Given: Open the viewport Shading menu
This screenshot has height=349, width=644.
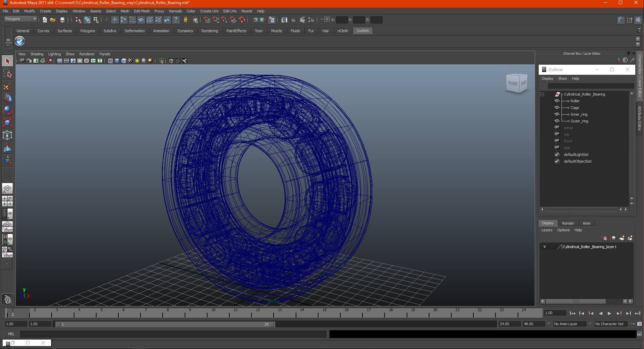Looking at the screenshot, I should (37, 54).
